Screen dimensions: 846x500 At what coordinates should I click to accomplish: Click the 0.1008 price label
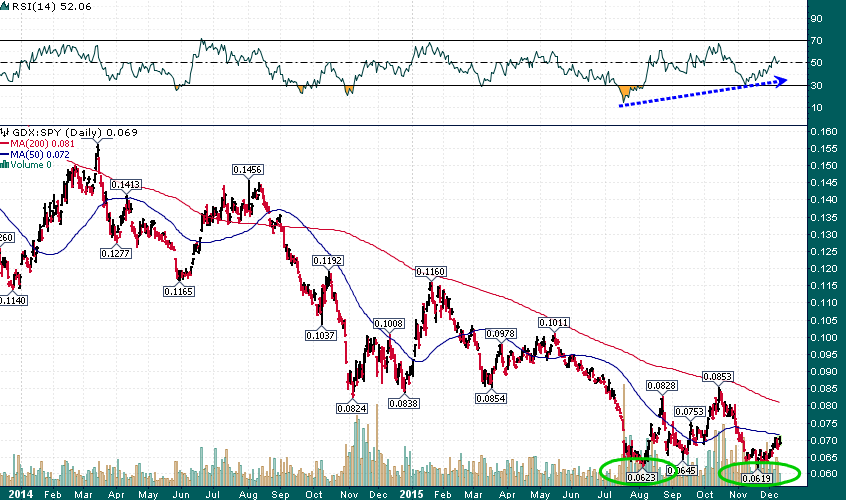click(x=388, y=324)
